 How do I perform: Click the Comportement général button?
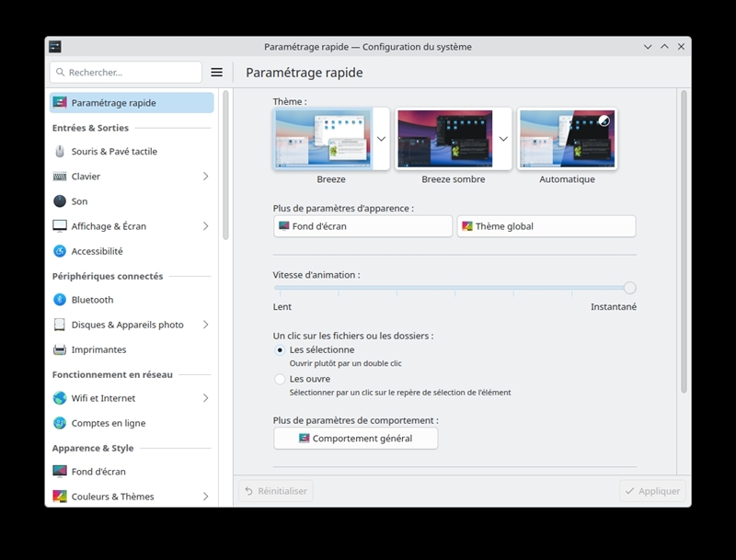coord(356,438)
